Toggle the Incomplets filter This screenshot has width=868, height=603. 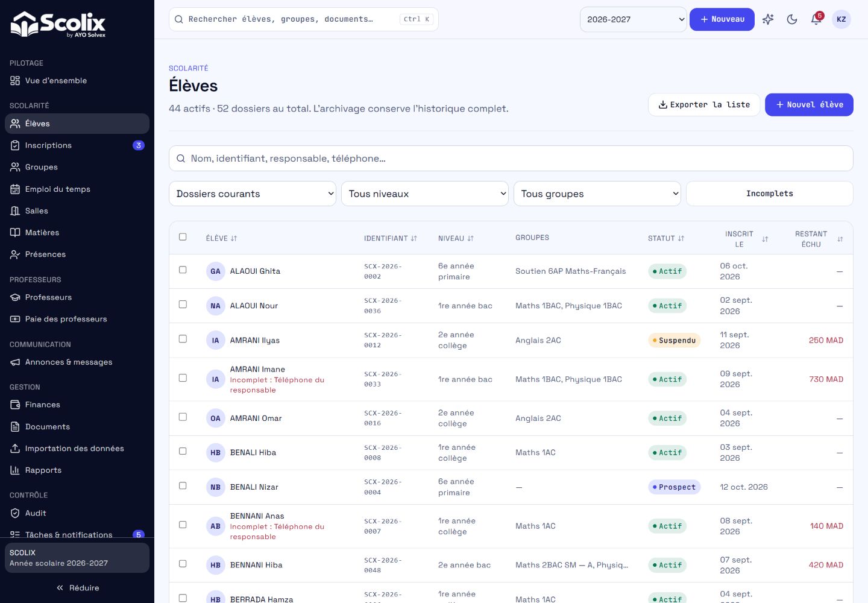pos(770,194)
